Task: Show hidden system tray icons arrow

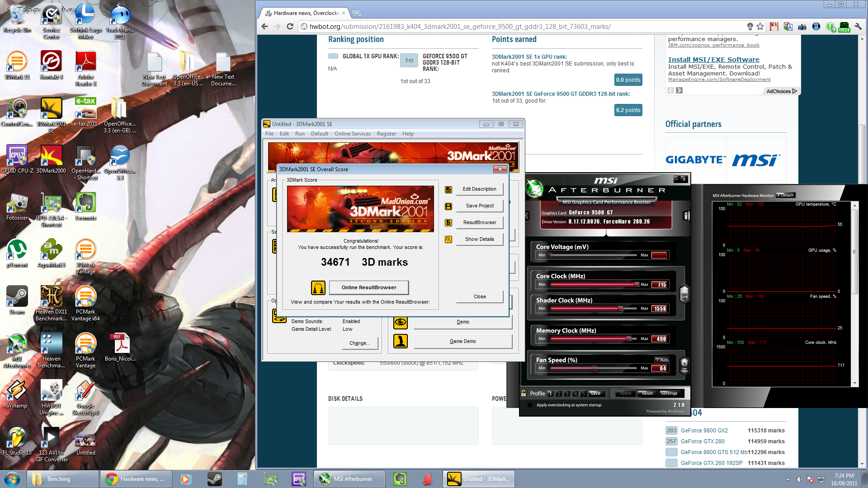Action: coord(788,479)
